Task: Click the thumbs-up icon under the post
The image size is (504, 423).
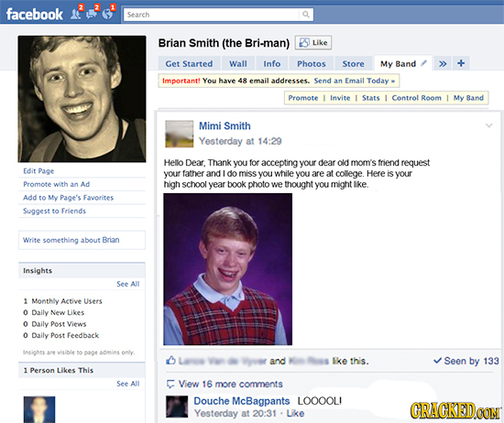Action: [170, 361]
